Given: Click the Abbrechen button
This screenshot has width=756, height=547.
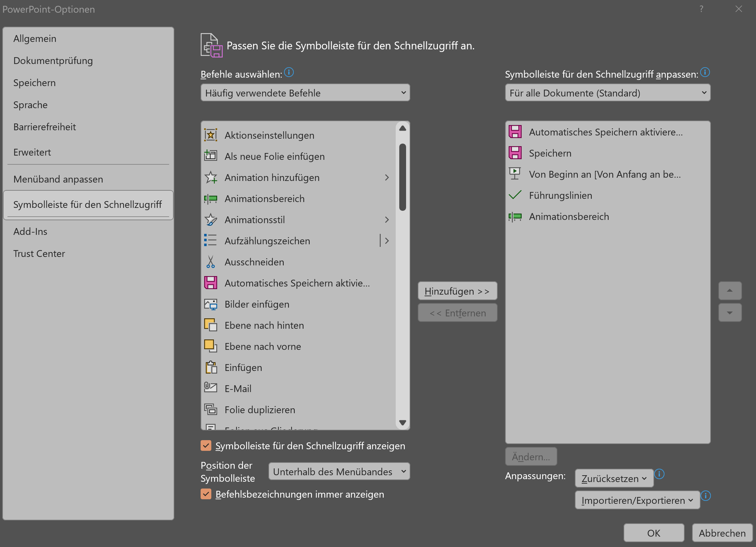Looking at the screenshot, I should tap(722, 533).
